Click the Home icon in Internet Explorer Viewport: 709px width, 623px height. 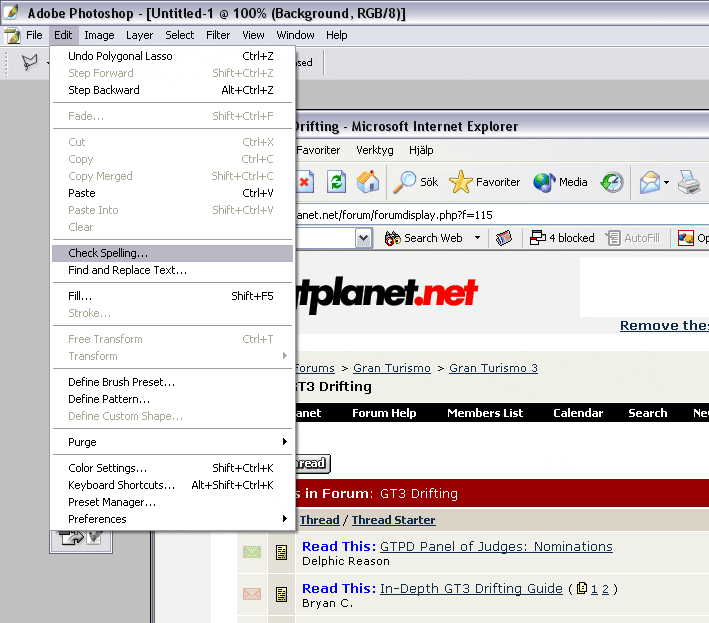pos(368,182)
